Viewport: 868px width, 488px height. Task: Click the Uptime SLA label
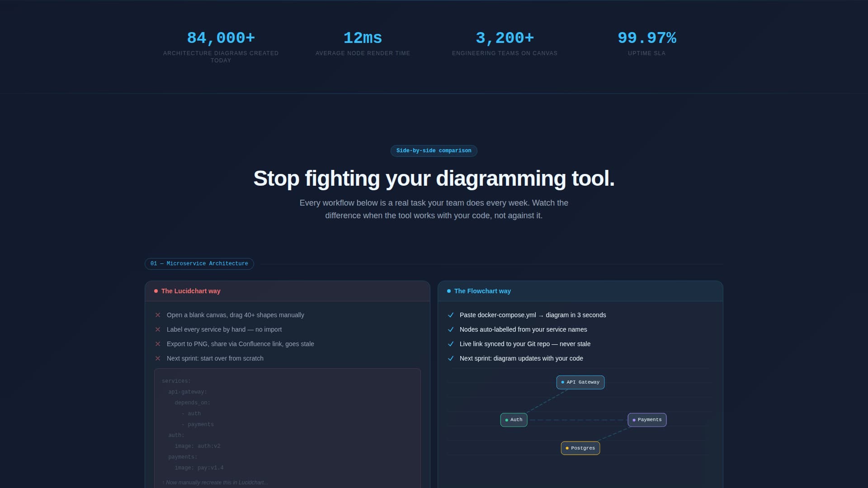646,53
